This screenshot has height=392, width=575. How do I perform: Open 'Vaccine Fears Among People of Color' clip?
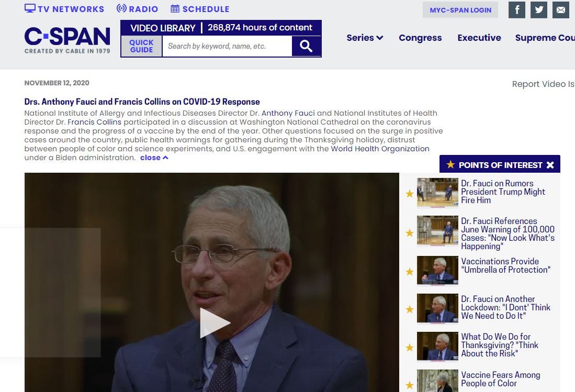(x=501, y=379)
